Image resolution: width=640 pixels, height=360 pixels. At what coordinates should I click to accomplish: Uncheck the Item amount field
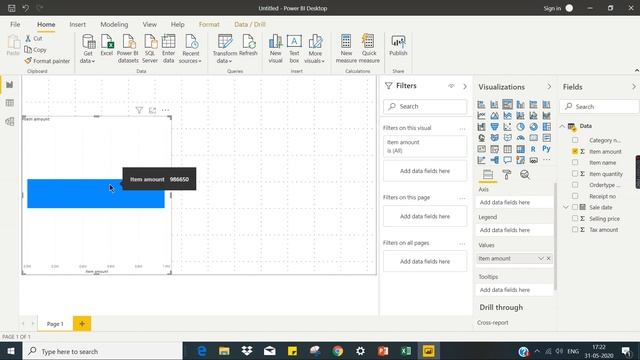pyautogui.click(x=575, y=151)
